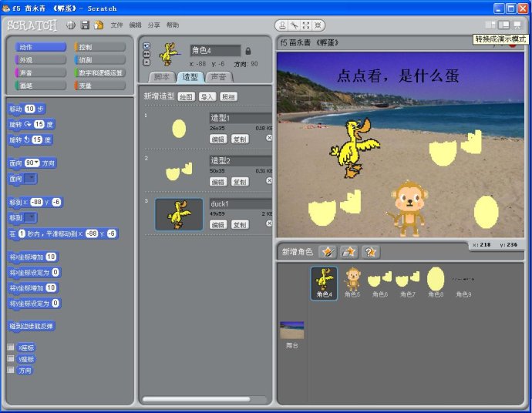Click the save project floppy icon
The image size is (532, 413).
[x=85, y=25]
